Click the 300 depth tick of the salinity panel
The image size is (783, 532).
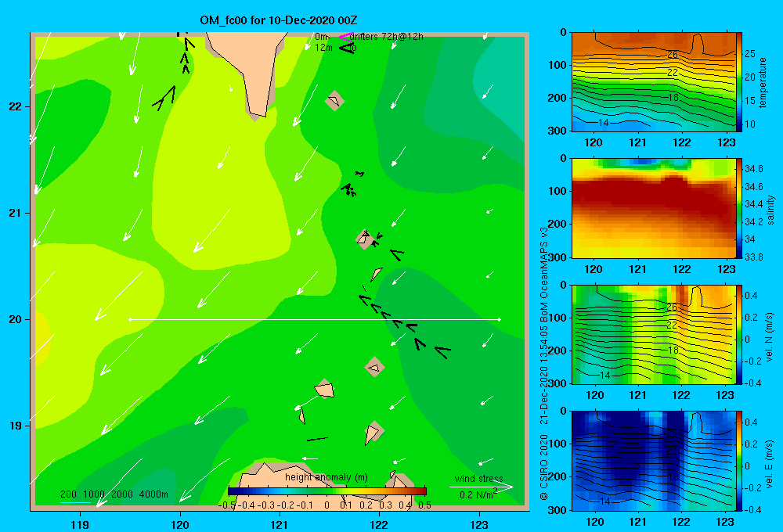(x=557, y=257)
